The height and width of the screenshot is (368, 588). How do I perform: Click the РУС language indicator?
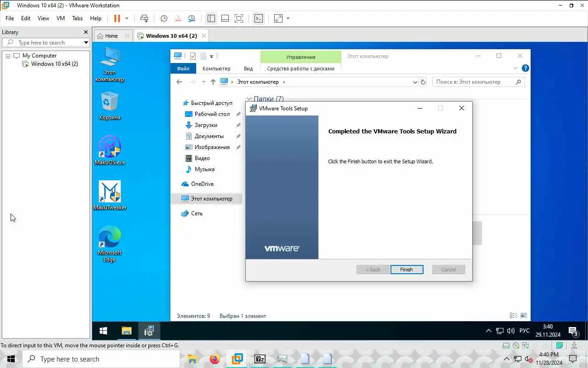(524, 331)
